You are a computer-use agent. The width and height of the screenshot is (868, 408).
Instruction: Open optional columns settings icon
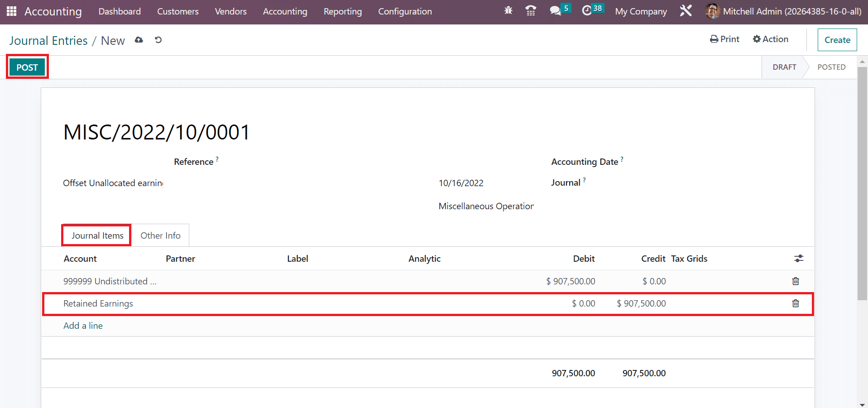(799, 259)
